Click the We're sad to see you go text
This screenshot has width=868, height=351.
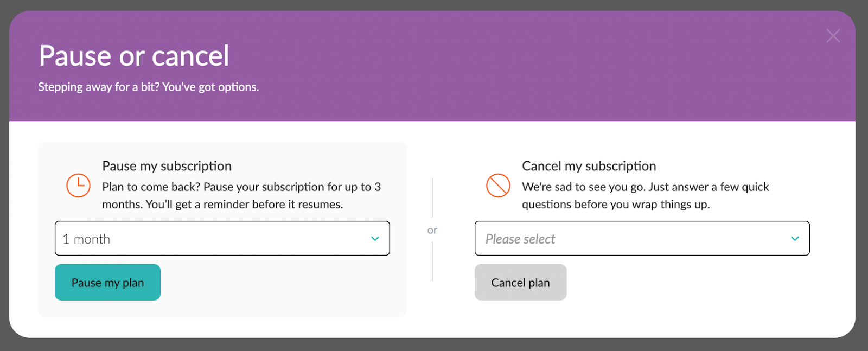[646, 195]
